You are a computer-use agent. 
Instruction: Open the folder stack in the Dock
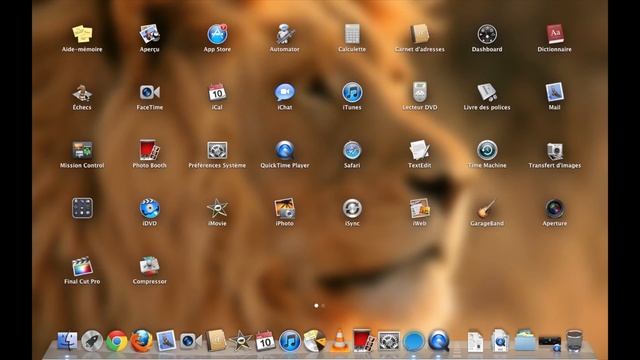pos(525,340)
